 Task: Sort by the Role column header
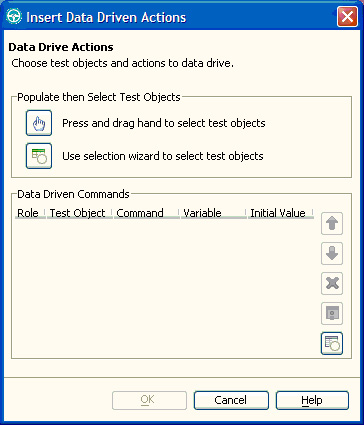pos(30,213)
